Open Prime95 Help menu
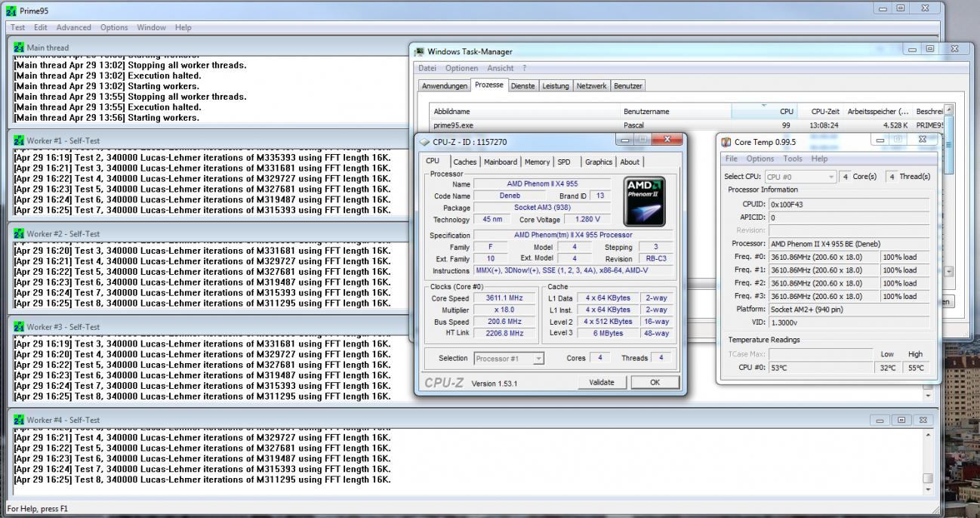The width and height of the screenshot is (980, 518). click(x=183, y=27)
